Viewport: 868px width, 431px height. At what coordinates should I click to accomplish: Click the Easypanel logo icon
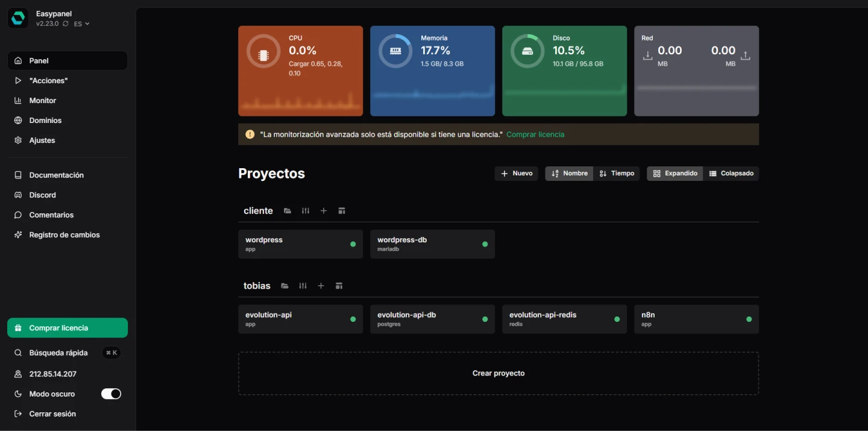(x=18, y=18)
